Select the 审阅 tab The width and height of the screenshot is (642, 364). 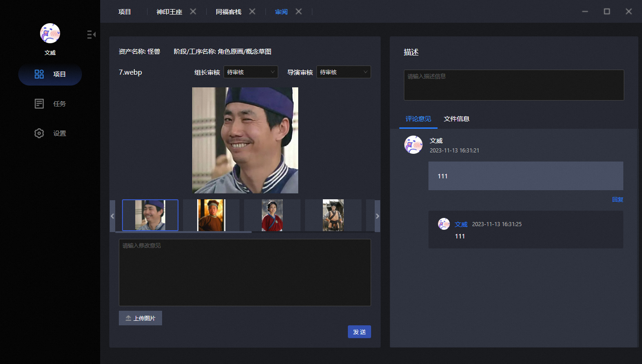(x=281, y=12)
